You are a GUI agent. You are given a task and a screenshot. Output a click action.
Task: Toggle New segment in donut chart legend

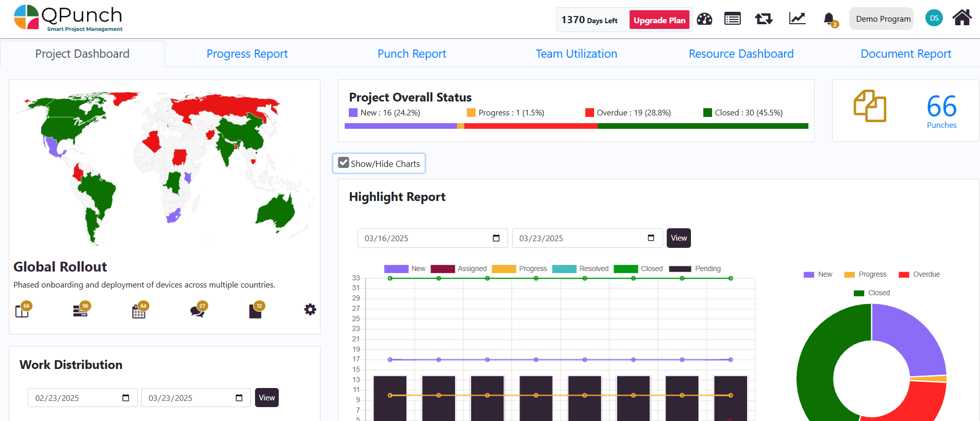[818, 274]
